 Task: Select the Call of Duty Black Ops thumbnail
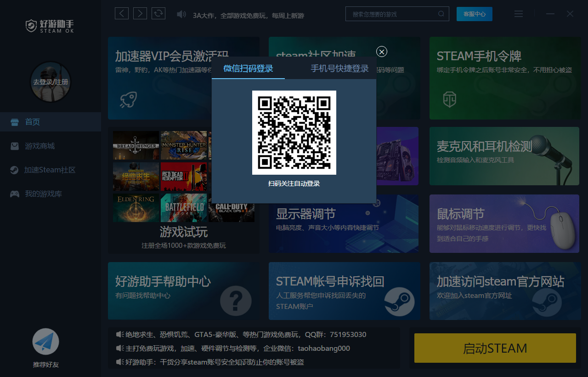pyautogui.click(x=232, y=212)
